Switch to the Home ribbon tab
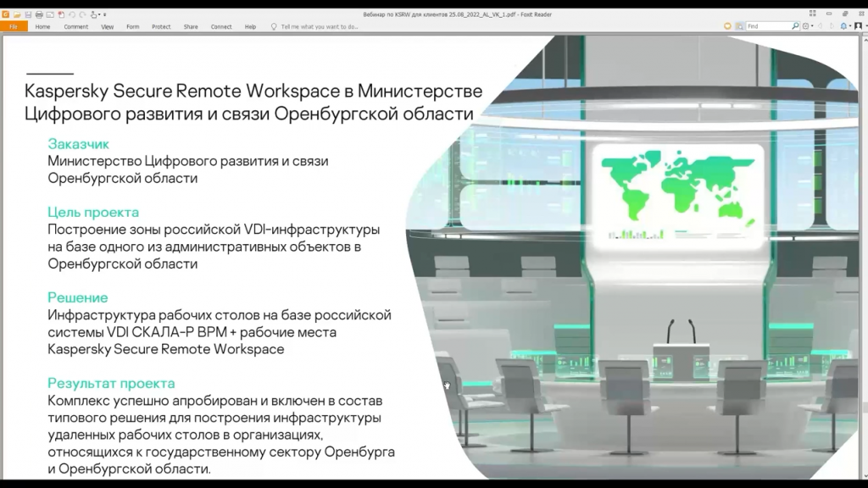 click(x=42, y=26)
